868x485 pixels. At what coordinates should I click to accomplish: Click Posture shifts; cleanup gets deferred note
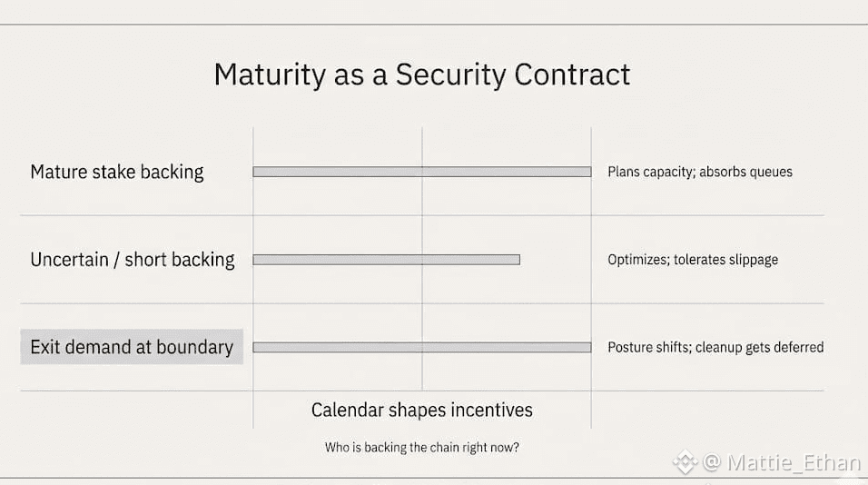point(715,347)
